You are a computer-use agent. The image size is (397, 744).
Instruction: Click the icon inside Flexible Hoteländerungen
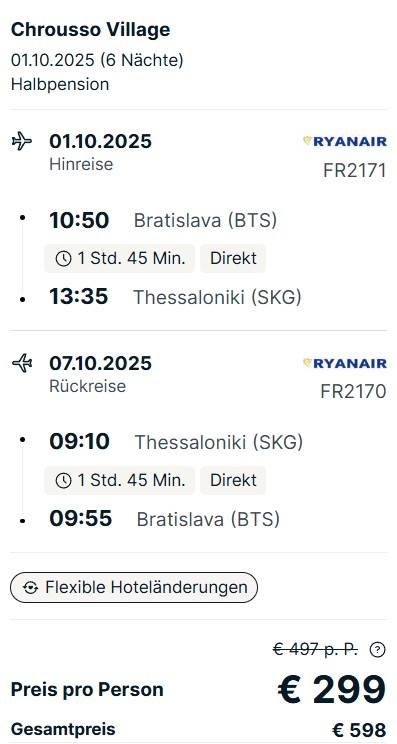pos(30,587)
